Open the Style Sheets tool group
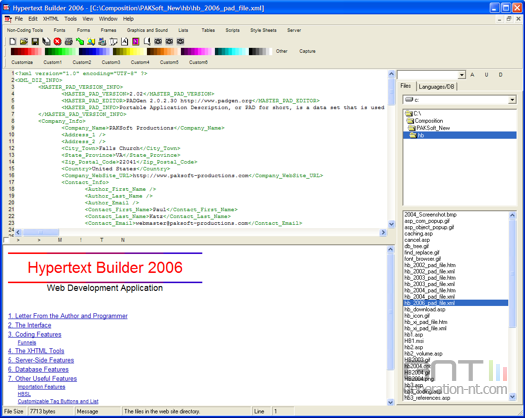 [264, 30]
